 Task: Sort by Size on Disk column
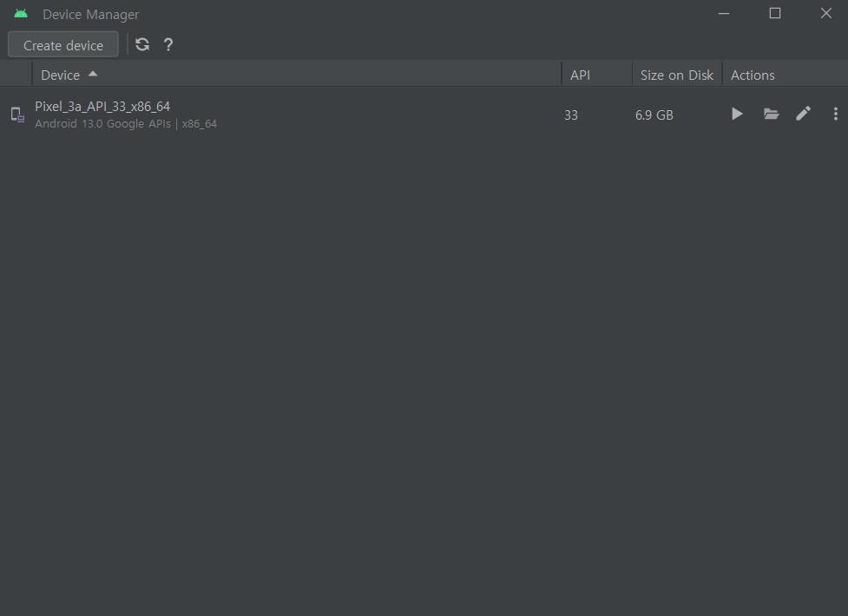[676, 75]
